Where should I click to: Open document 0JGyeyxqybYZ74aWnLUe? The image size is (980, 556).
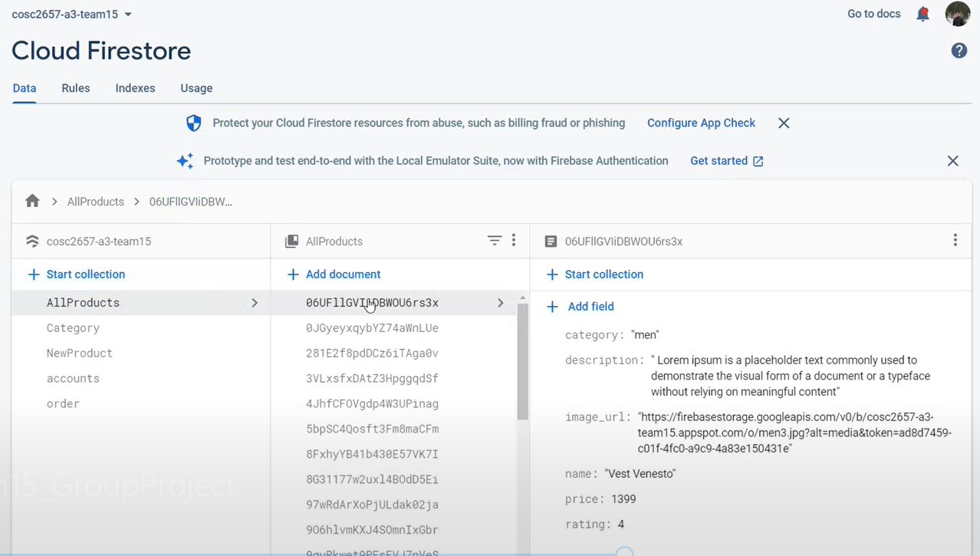[x=372, y=328]
